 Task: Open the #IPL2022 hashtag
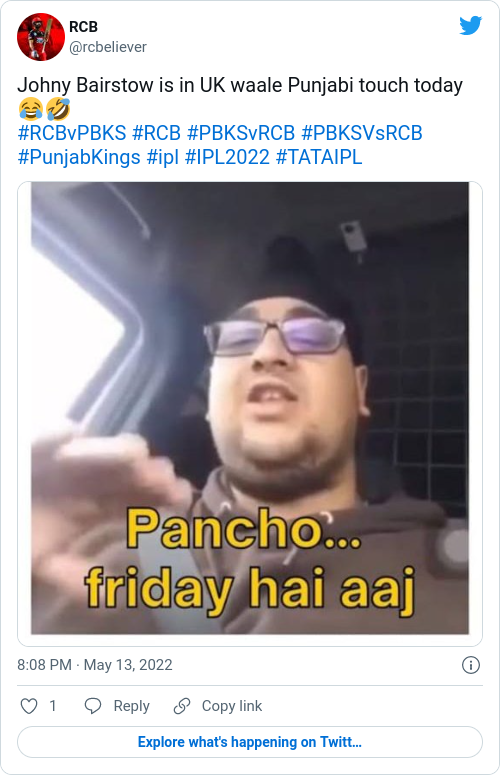227,157
